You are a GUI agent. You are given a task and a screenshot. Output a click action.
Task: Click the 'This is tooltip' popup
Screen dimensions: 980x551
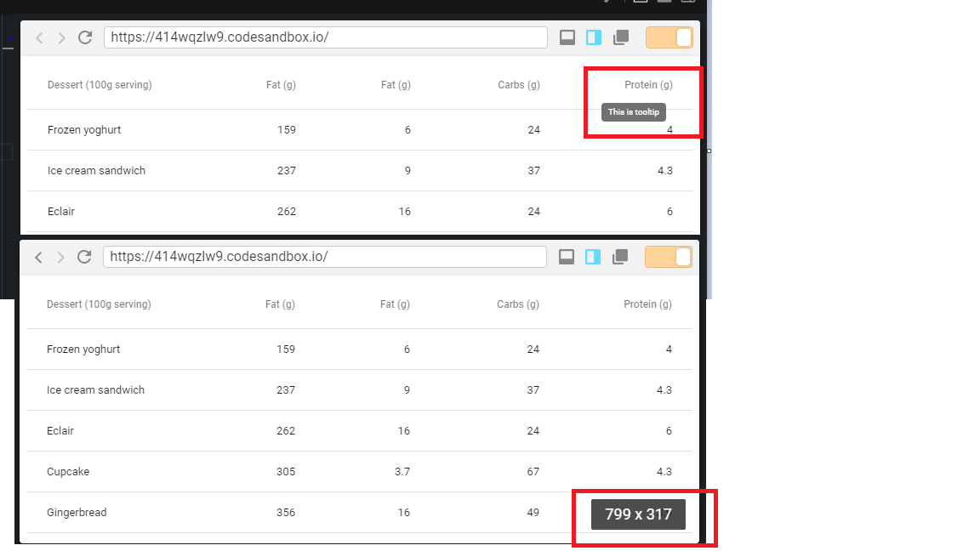(x=633, y=111)
